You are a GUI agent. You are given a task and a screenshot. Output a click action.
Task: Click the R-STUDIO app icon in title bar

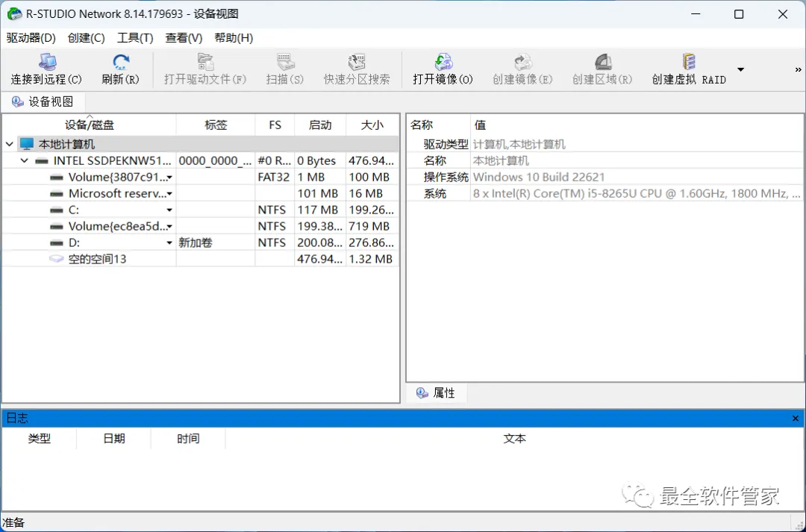click(x=14, y=14)
